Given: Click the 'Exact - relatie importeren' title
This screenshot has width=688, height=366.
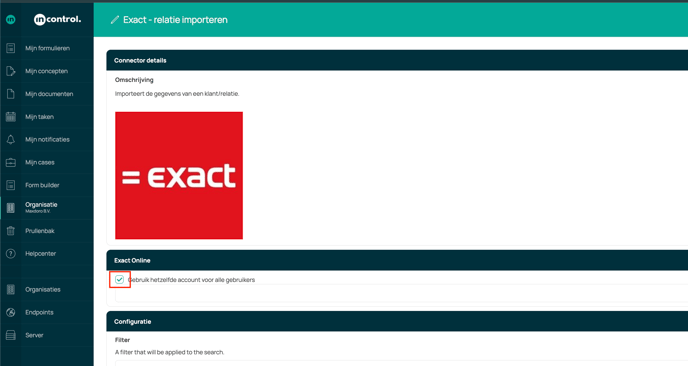Looking at the screenshot, I should coord(176,20).
